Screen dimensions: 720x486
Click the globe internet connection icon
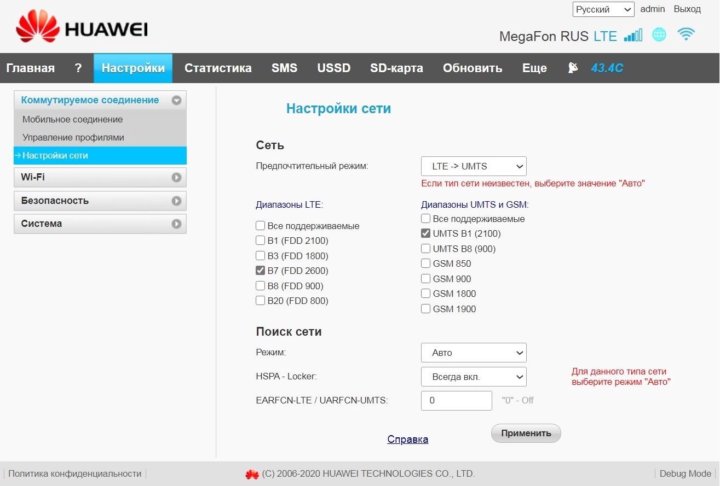click(x=659, y=35)
